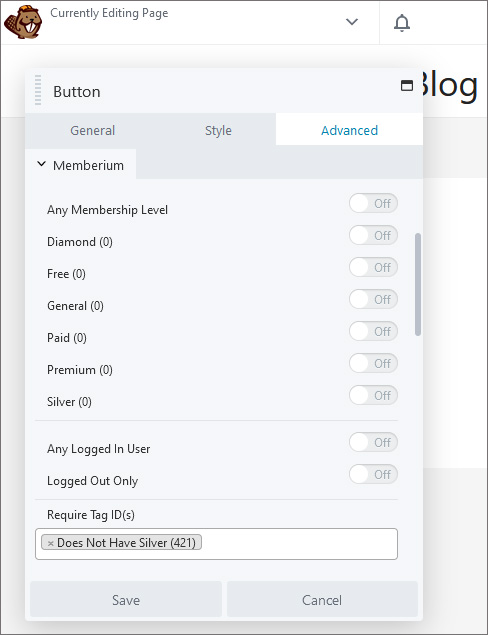Toggle Any Membership Level switch
The width and height of the screenshot is (488, 635).
373,203
